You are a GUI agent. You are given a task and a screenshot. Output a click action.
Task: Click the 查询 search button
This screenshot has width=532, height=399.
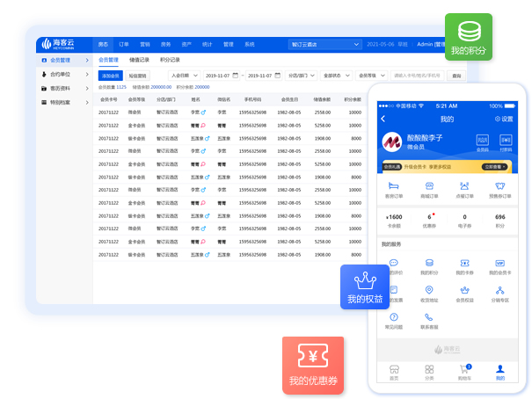pos(456,76)
